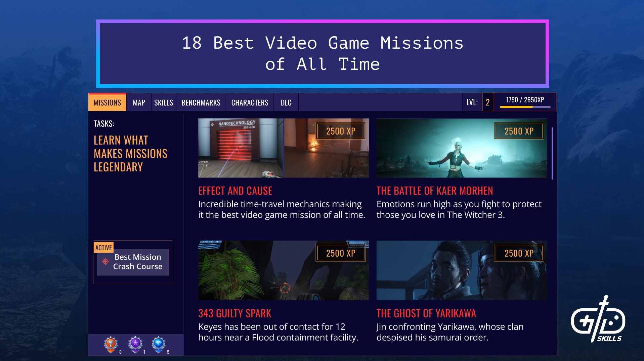Screen dimensions: 644x361
Task: Click the level 2 indicator box
Action: (487, 102)
